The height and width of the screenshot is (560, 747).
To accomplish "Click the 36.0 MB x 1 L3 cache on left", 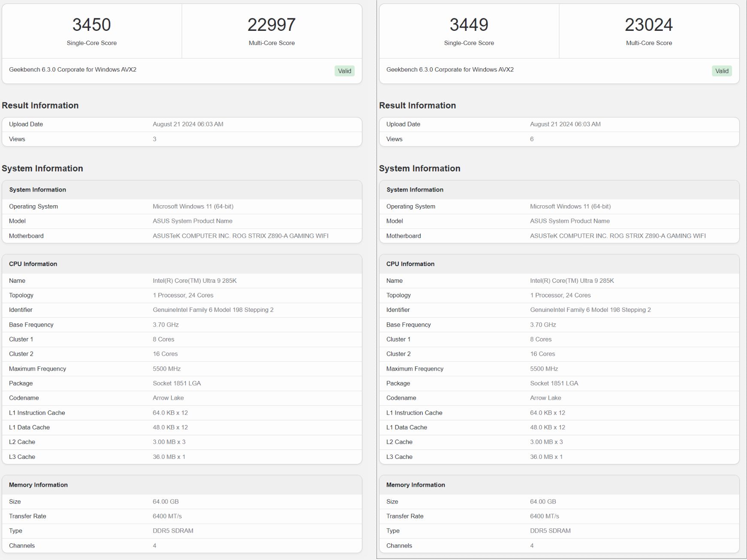I will [169, 457].
